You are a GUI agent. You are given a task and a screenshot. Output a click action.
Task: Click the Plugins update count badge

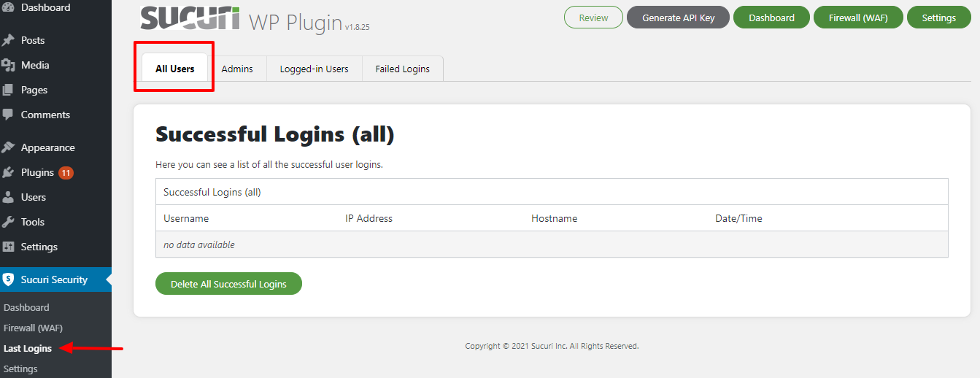(x=66, y=173)
